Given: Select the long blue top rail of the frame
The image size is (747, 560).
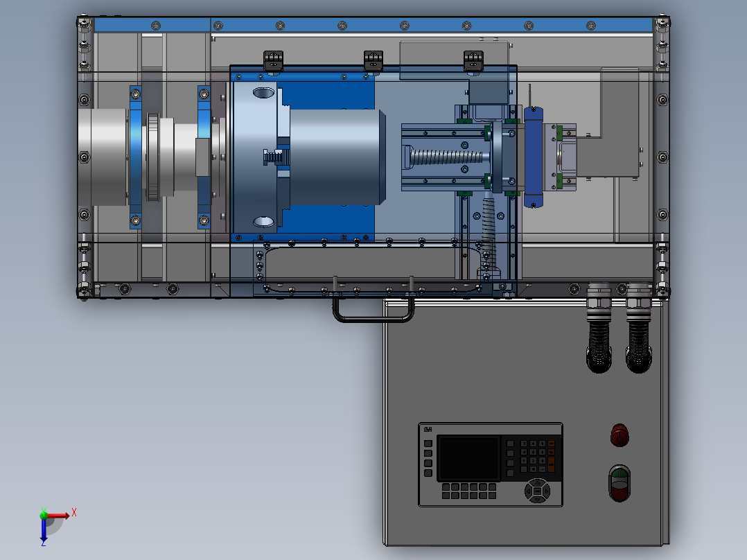Looking at the screenshot, I should 373,25.
